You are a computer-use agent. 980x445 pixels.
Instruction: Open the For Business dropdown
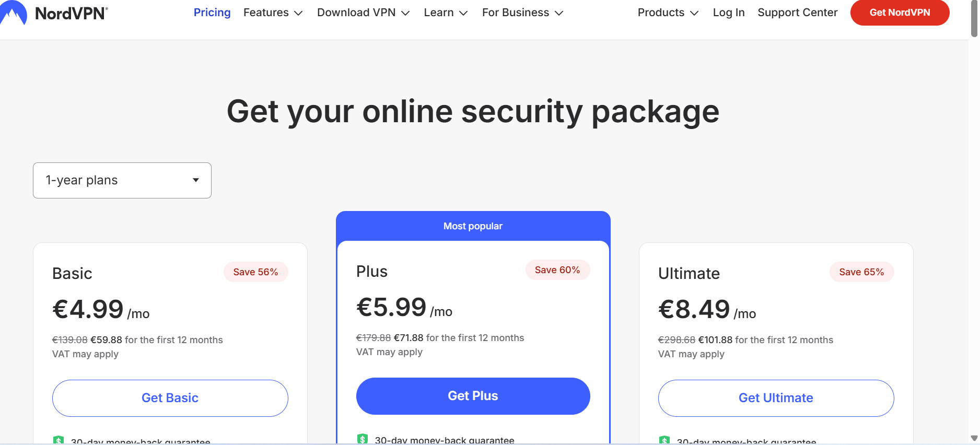(522, 13)
